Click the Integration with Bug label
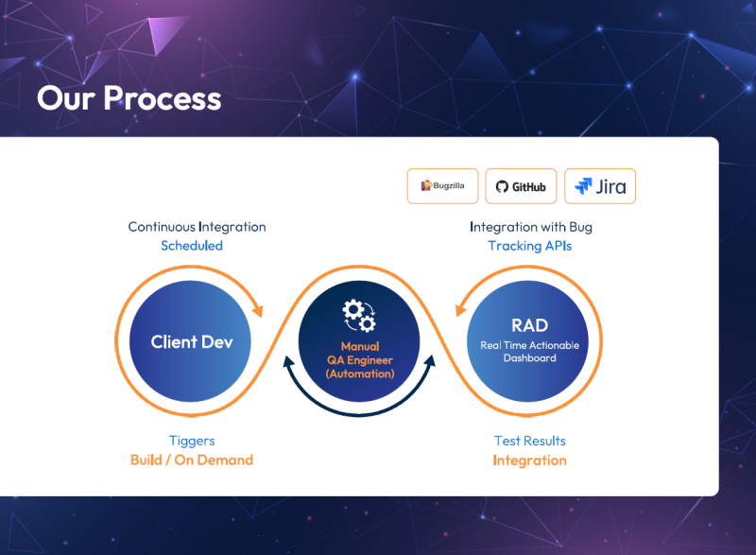This screenshot has width=756, height=555. pyautogui.click(x=531, y=227)
